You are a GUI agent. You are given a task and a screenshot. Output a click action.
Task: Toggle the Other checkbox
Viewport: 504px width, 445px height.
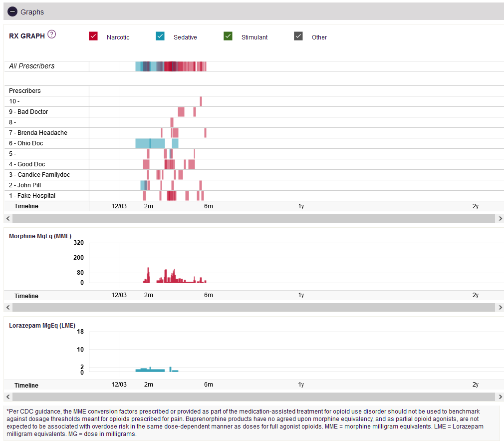298,36
